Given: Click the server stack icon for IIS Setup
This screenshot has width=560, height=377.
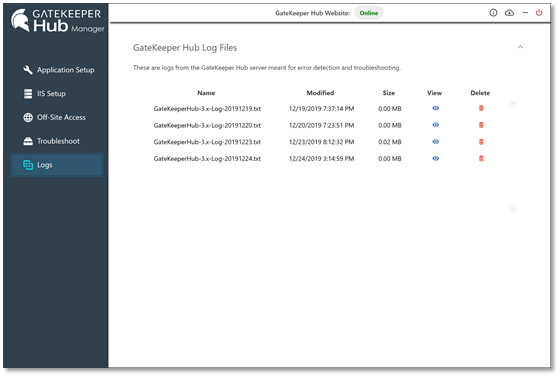Looking at the screenshot, I should 28,94.
